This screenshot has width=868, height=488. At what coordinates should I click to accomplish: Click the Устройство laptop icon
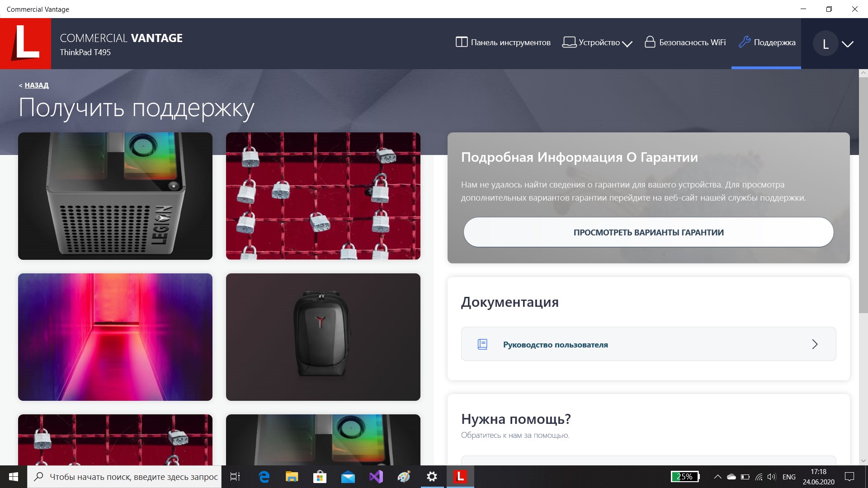[569, 42]
